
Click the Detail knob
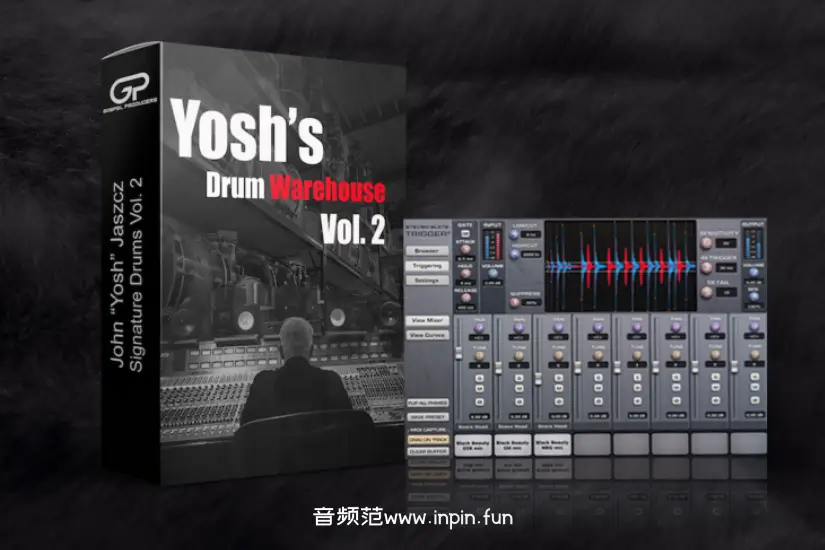click(x=706, y=292)
